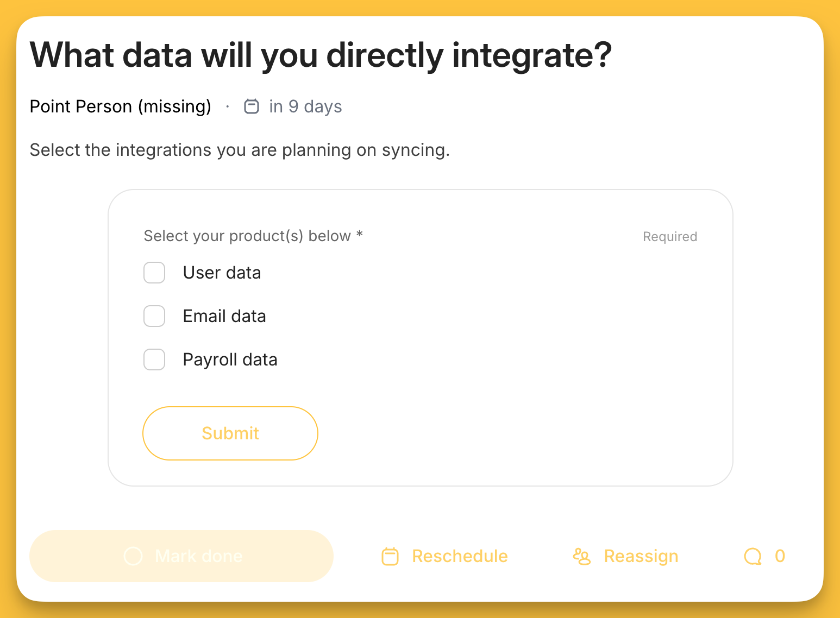
Task: Click the task title heading
Action: tap(321, 55)
